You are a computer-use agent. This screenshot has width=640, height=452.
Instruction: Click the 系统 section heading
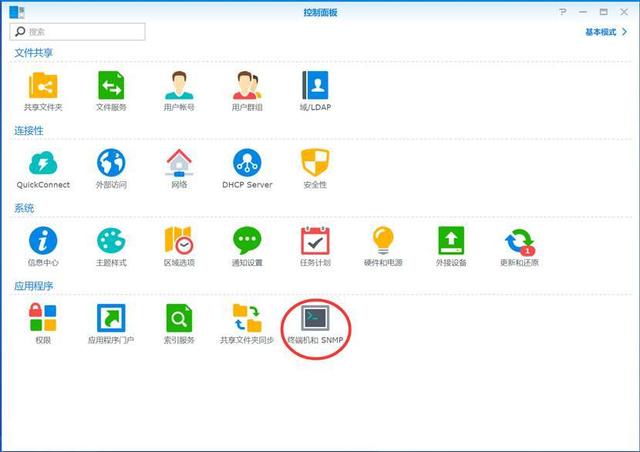click(x=24, y=208)
